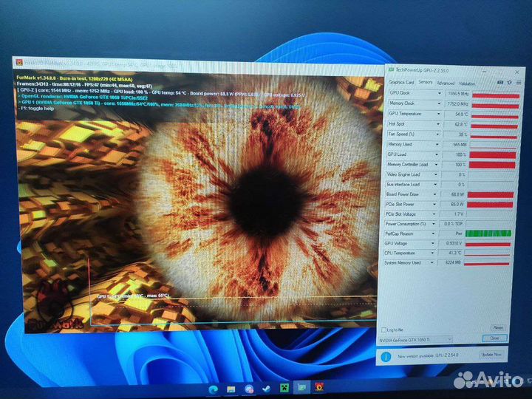Click the PerfCap Reason green graph
The width and height of the screenshot is (532, 399).
(x=488, y=233)
